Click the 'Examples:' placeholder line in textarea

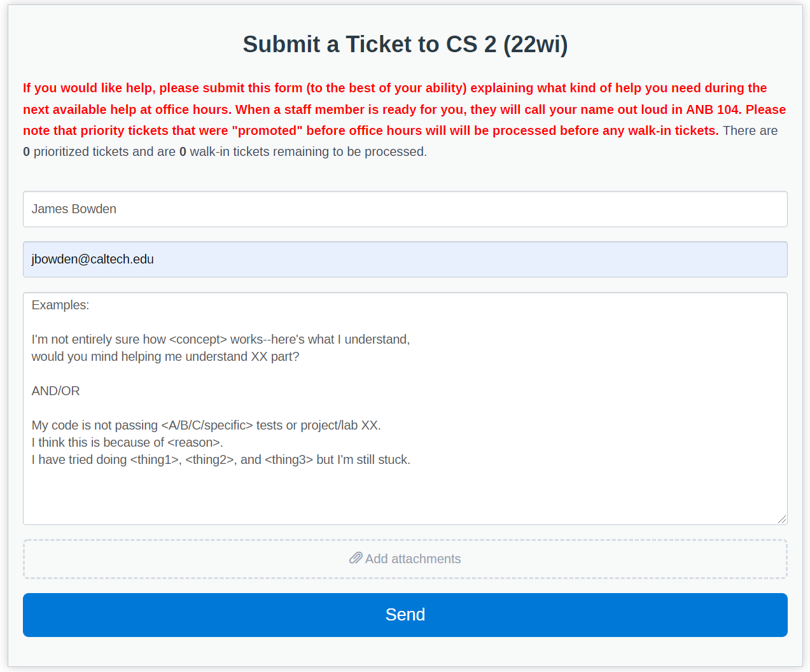[x=60, y=305]
